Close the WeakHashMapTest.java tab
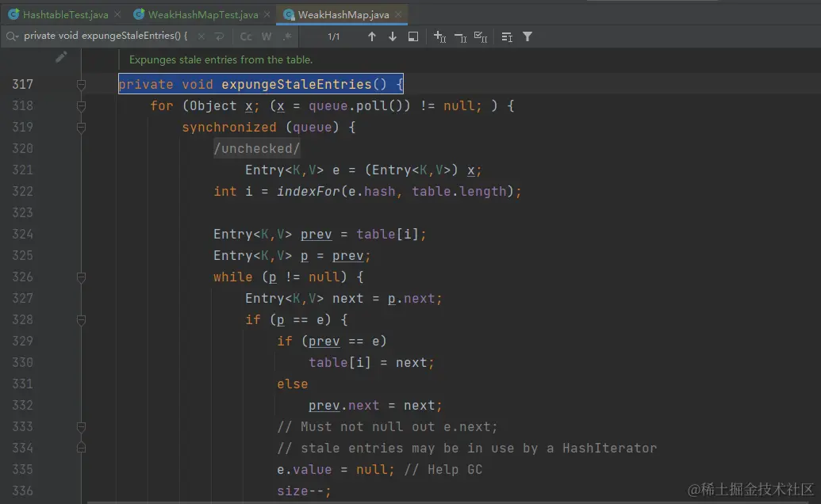This screenshot has height=504, width=821. pos(267,14)
